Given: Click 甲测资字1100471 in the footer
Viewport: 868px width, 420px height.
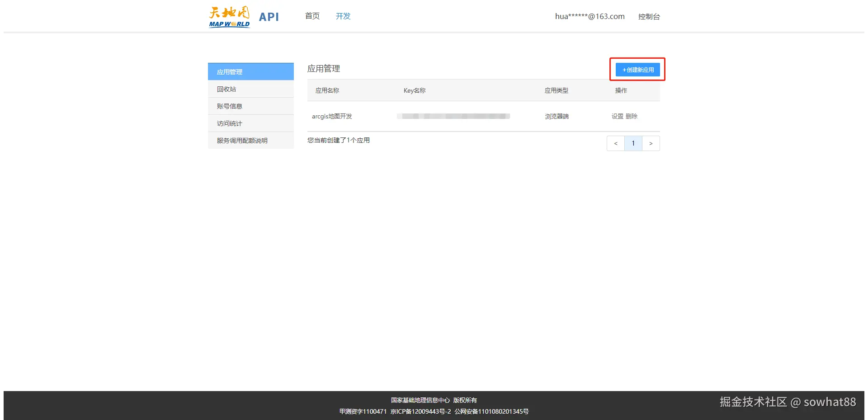Looking at the screenshot, I should click(363, 411).
